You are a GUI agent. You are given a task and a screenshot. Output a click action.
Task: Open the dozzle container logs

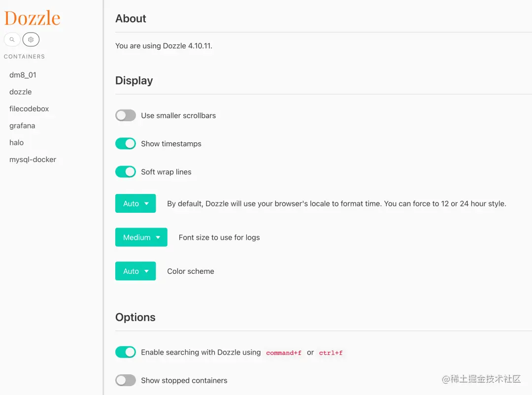tap(20, 92)
